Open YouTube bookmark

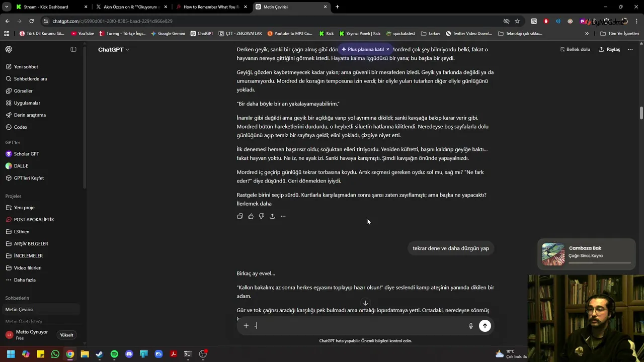click(x=83, y=33)
